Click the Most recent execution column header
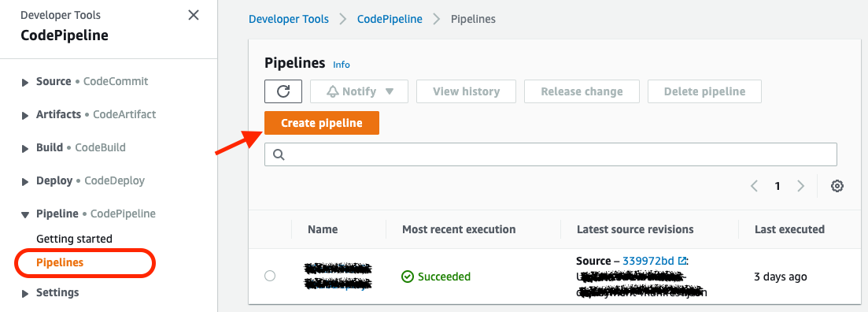Screen dimensions: 868x312 (x=459, y=229)
